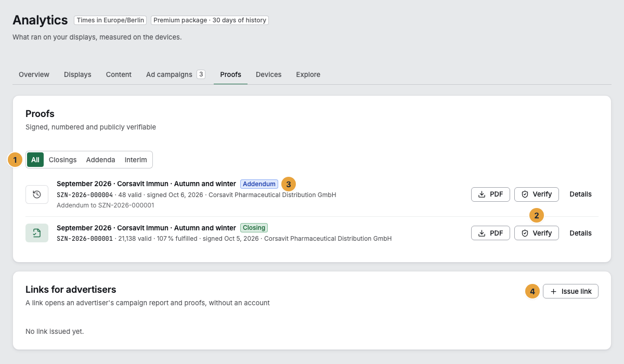Click the 'No link issued yet.' text
Image resolution: width=624 pixels, height=364 pixels.
click(55, 331)
